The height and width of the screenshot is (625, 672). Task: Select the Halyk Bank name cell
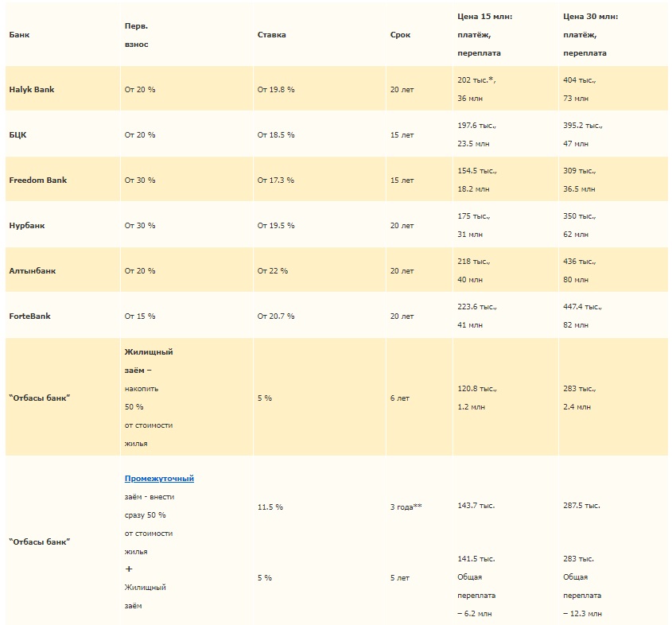tap(32, 90)
